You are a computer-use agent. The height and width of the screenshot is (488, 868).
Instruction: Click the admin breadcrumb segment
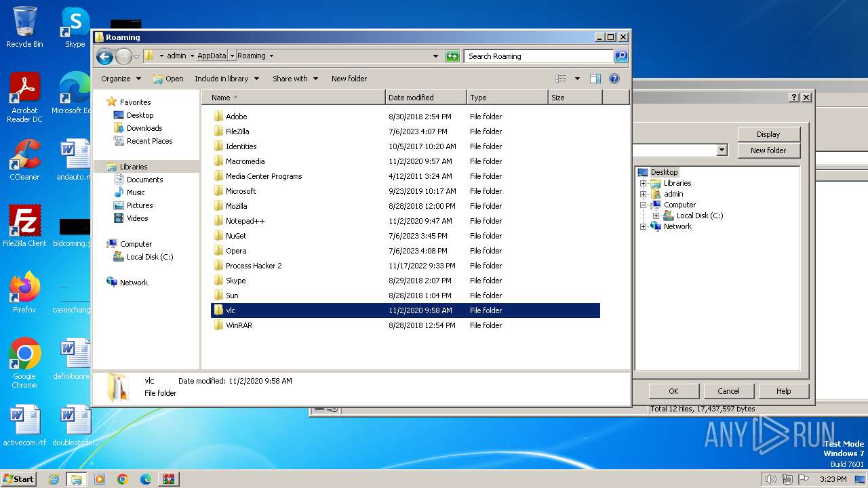(x=176, y=56)
